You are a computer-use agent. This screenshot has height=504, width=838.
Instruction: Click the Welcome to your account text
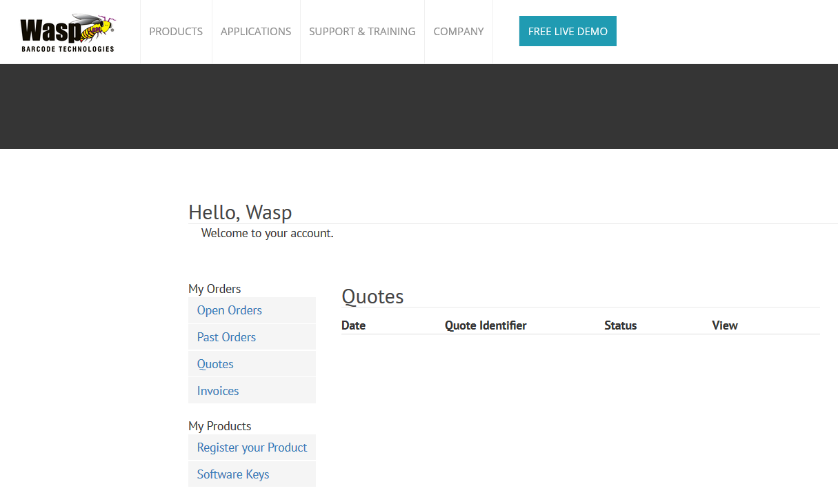tap(268, 233)
